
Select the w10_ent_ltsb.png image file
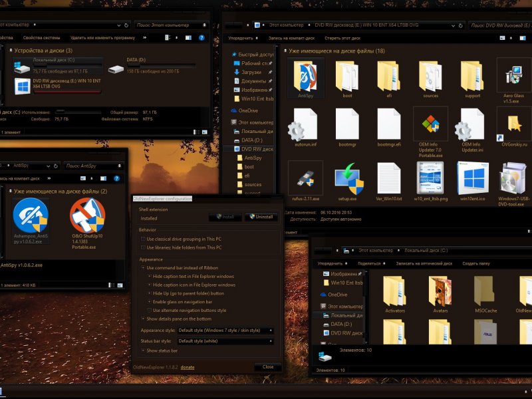click(430, 182)
